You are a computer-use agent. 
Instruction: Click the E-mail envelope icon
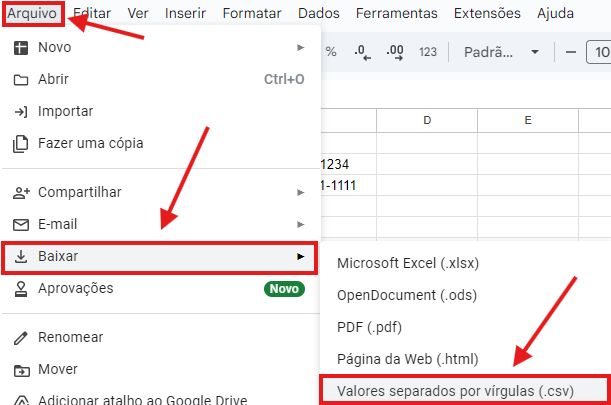tap(21, 224)
